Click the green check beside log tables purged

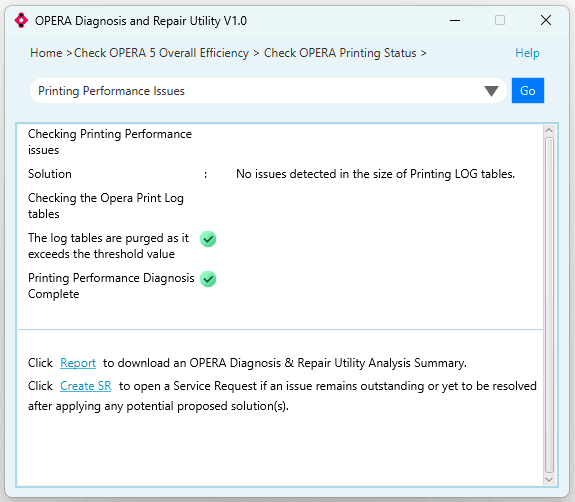(208, 239)
